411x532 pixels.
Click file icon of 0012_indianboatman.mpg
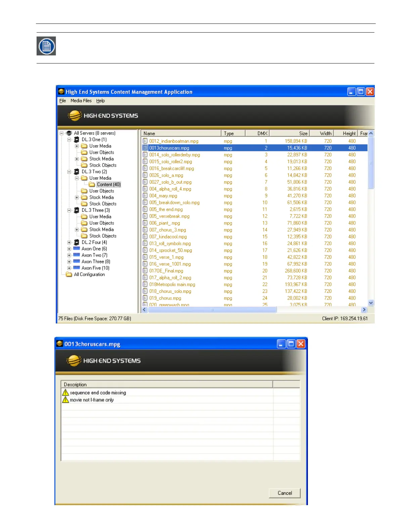coord(145,141)
